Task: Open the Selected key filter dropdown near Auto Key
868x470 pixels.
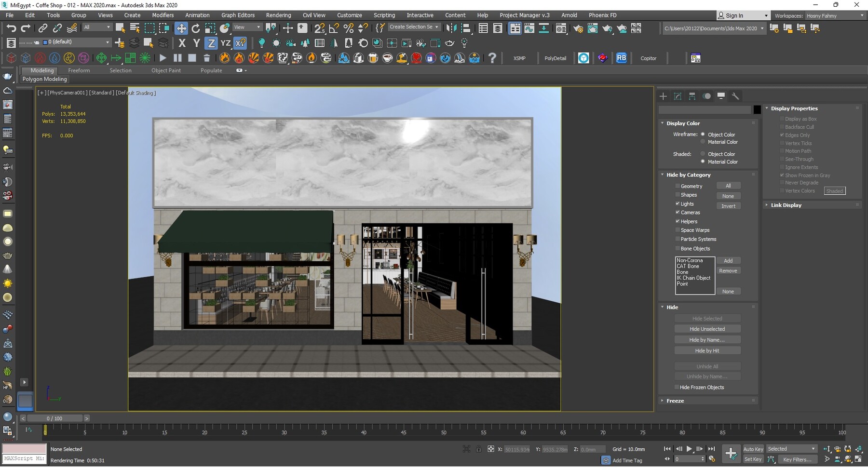Action: coord(814,448)
